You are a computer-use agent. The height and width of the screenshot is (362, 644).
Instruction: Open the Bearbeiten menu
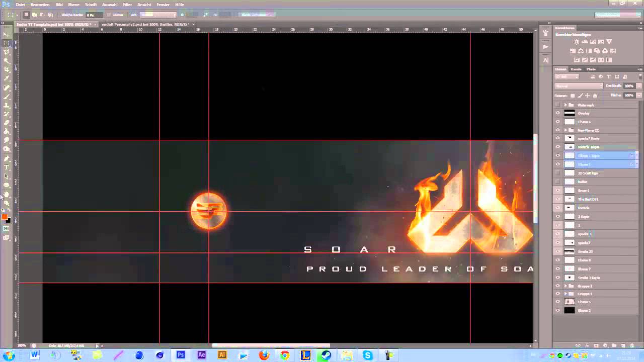coord(40,5)
